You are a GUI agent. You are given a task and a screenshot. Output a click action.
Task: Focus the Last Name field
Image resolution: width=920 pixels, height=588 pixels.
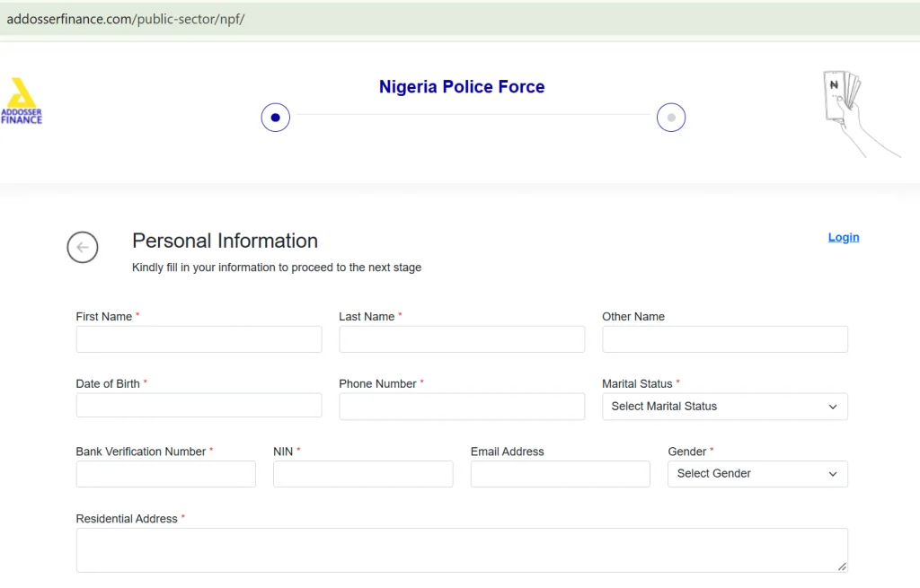pos(462,339)
